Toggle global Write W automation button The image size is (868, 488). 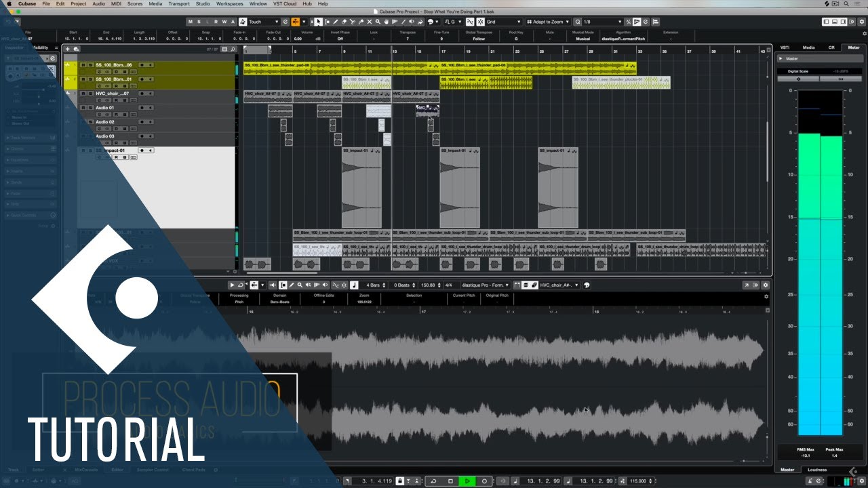tap(224, 22)
